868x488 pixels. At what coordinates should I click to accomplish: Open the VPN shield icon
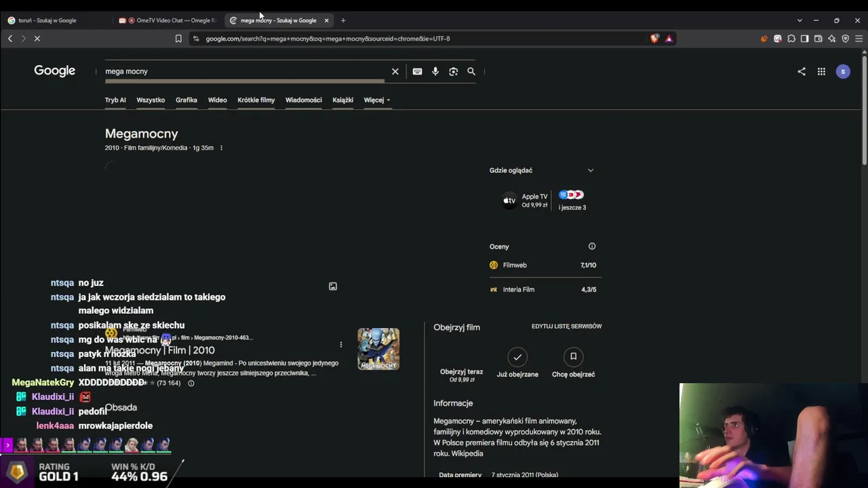tap(846, 39)
